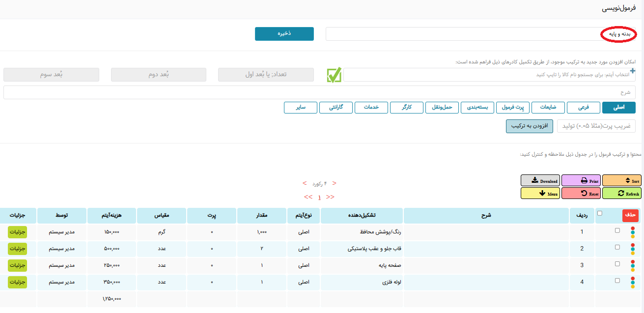
Task: Open جزئیات button for رنگ/پوشش محافظ row
Action: coord(17,232)
